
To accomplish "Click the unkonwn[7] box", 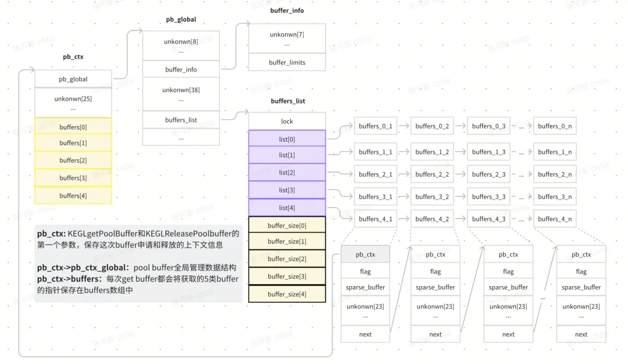I will pyautogui.click(x=287, y=38).
